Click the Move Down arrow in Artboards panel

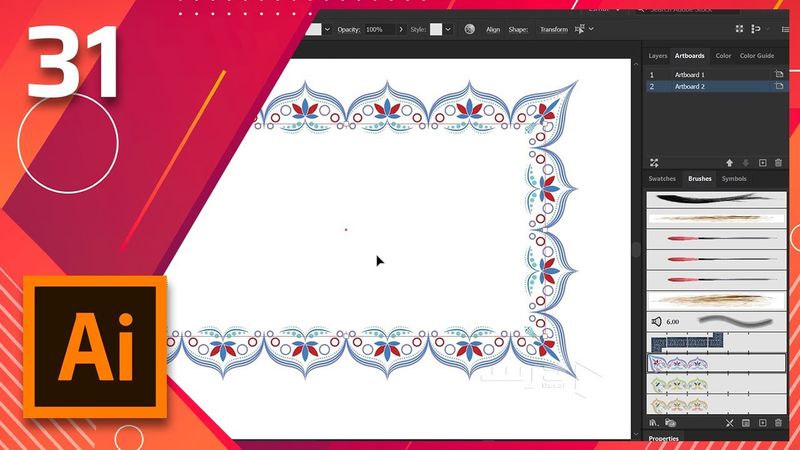[746, 163]
